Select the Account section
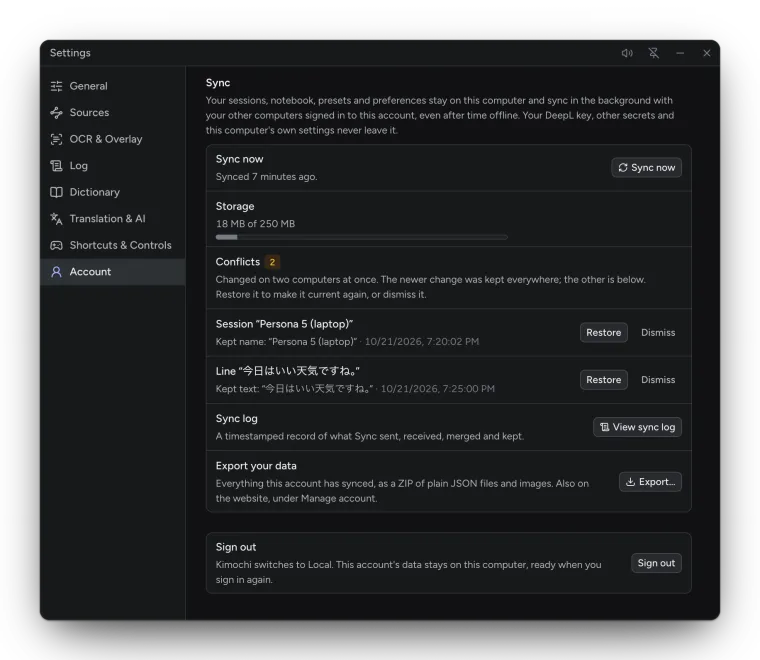The height and width of the screenshot is (660, 760). click(112, 272)
